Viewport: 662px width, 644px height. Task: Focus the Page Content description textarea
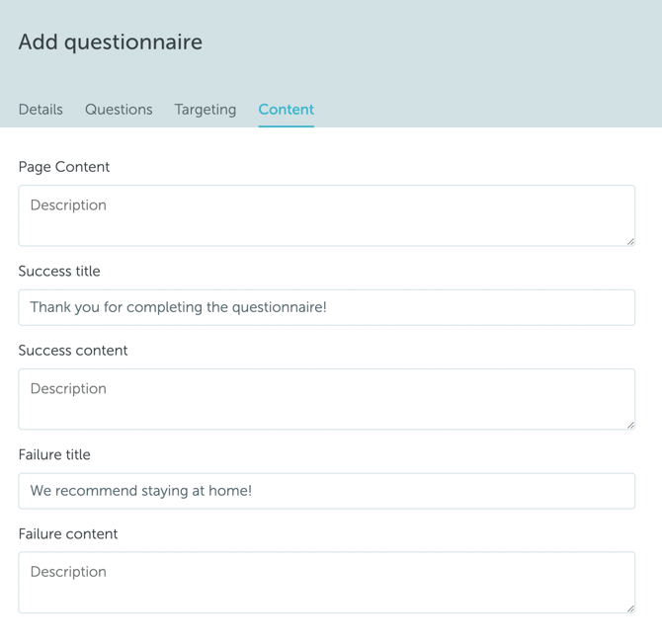tap(326, 215)
